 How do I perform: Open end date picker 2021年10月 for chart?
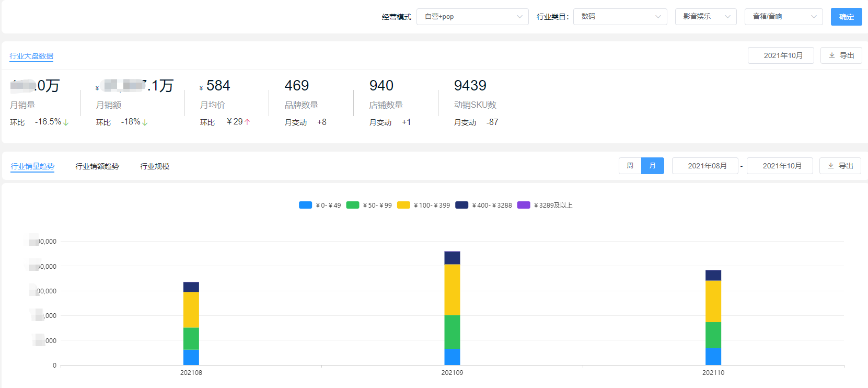point(780,166)
